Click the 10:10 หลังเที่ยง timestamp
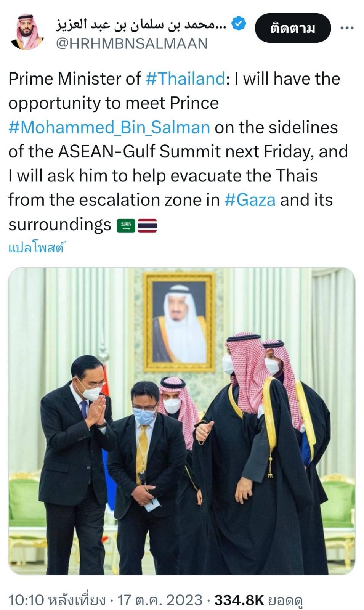The height and width of the screenshot is (610, 364). pyautogui.click(x=56, y=600)
